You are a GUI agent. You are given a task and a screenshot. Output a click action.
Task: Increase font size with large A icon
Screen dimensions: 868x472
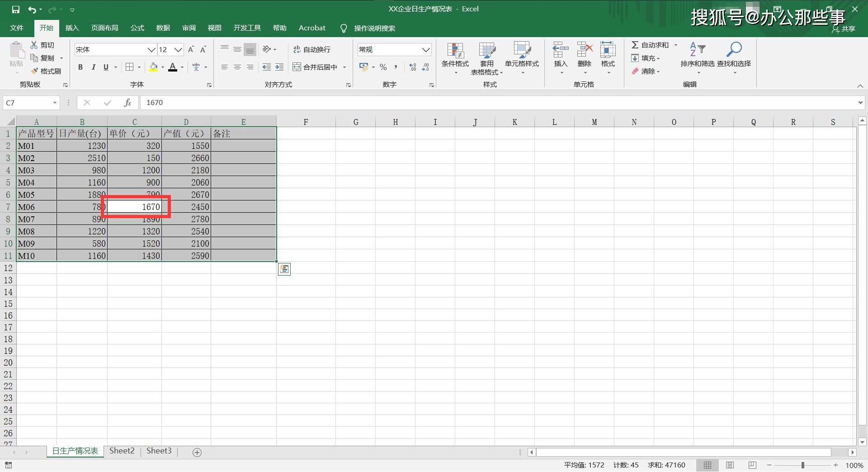pyautogui.click(x=191, y=49)
